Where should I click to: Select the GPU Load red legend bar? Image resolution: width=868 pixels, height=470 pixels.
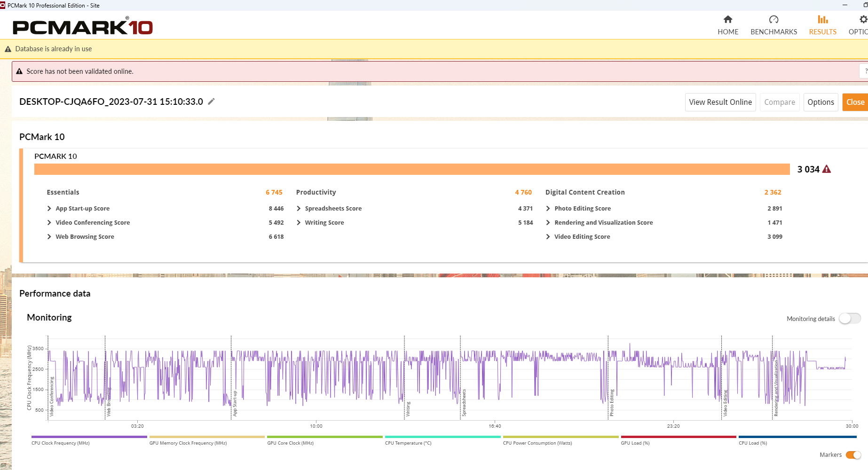point(678,437)
